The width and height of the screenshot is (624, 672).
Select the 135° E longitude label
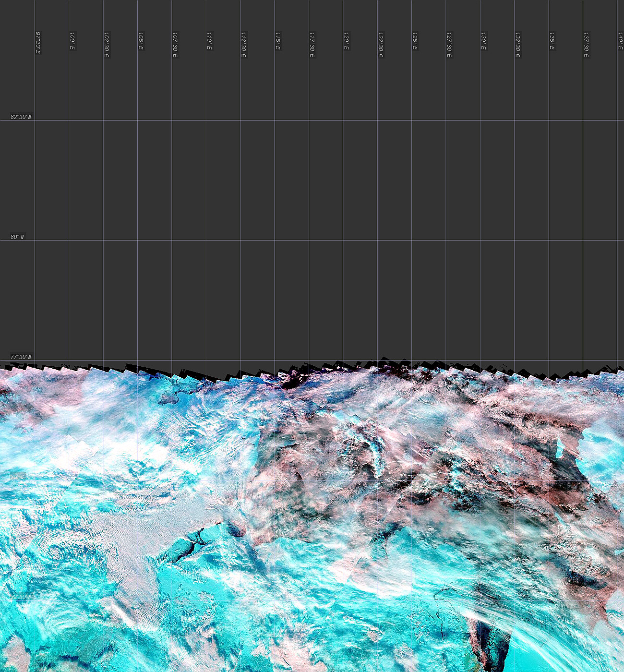pyautogui.click(x=552, y=41)
